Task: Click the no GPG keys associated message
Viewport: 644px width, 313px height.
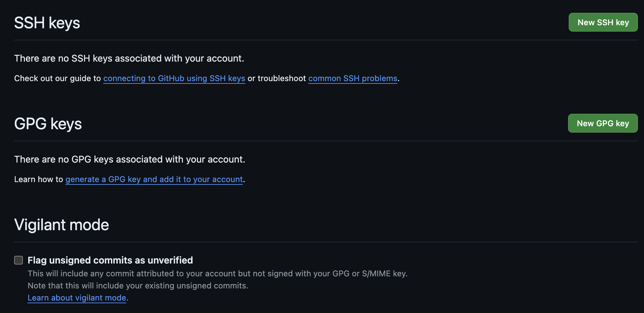Action: (x=130, y=160)
